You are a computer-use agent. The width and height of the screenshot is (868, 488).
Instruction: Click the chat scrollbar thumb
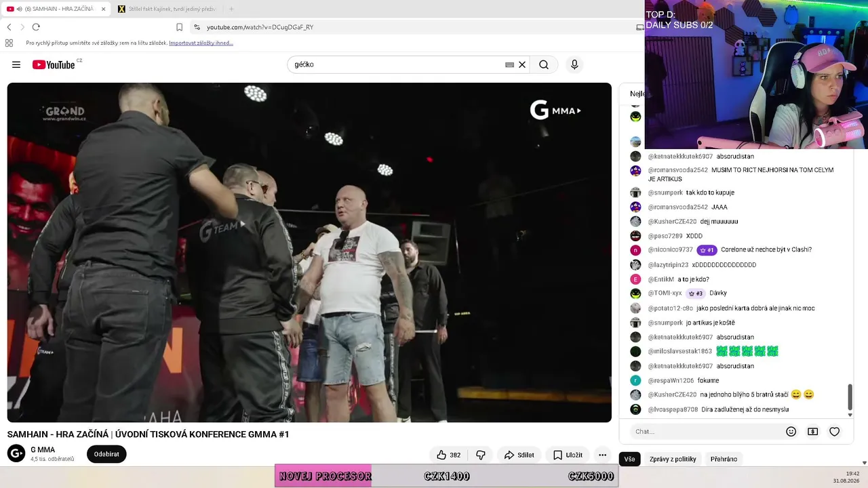(850, 396)
